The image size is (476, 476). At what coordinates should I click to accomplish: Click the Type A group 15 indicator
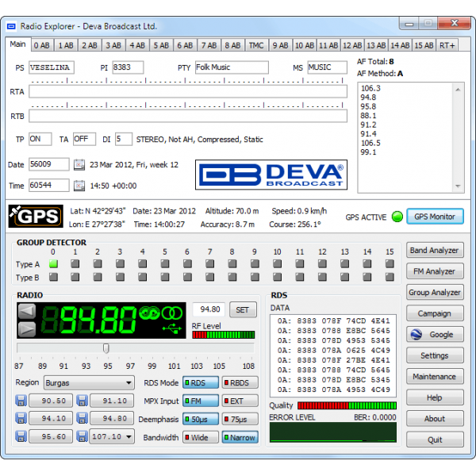pyautogui.click(x=390, y=263)
